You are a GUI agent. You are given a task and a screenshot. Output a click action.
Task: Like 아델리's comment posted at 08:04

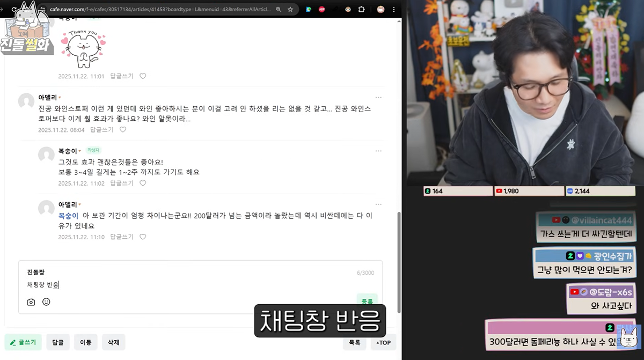coord(123,130)
